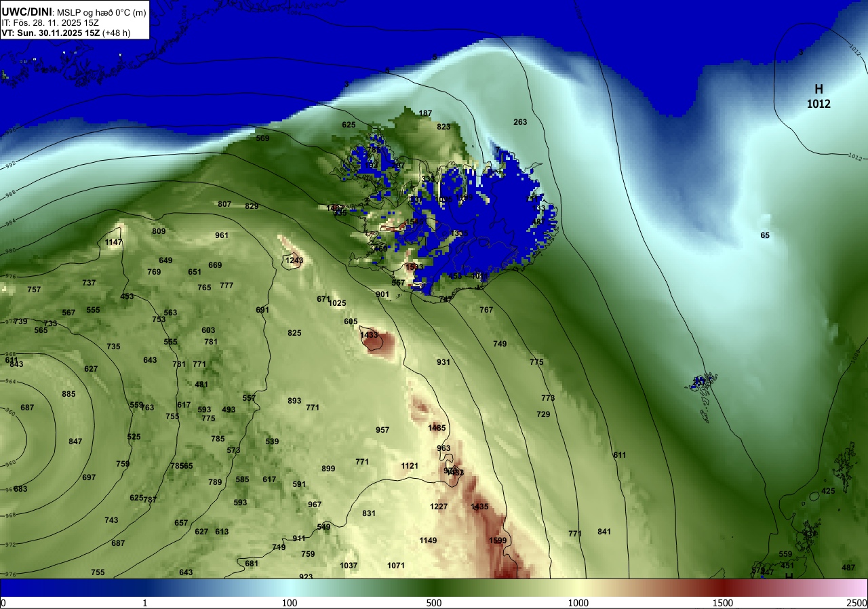Click the map value '847'
This screenshot has height=609, width=868.
(75, 441)
